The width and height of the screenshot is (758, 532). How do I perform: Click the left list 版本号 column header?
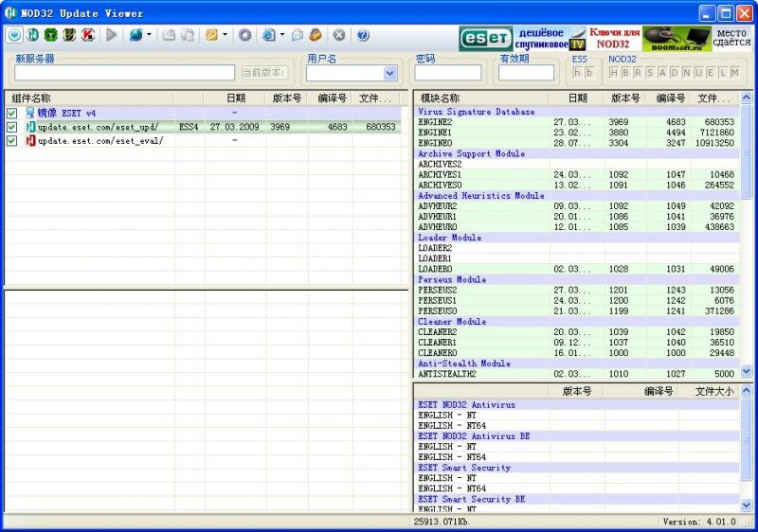(x=287, y=98)
